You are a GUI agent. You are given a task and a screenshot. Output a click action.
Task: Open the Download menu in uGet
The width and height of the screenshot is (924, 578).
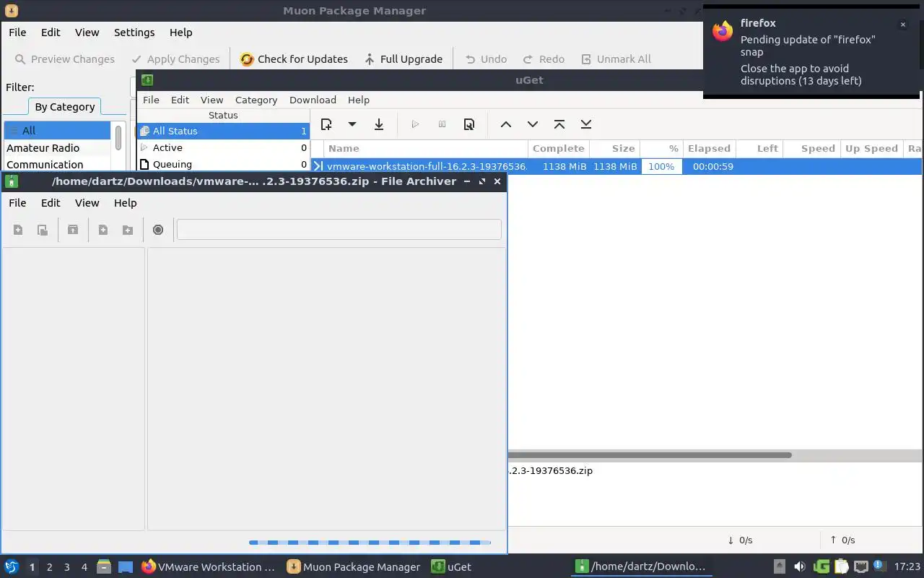click(x=313, y=100)
